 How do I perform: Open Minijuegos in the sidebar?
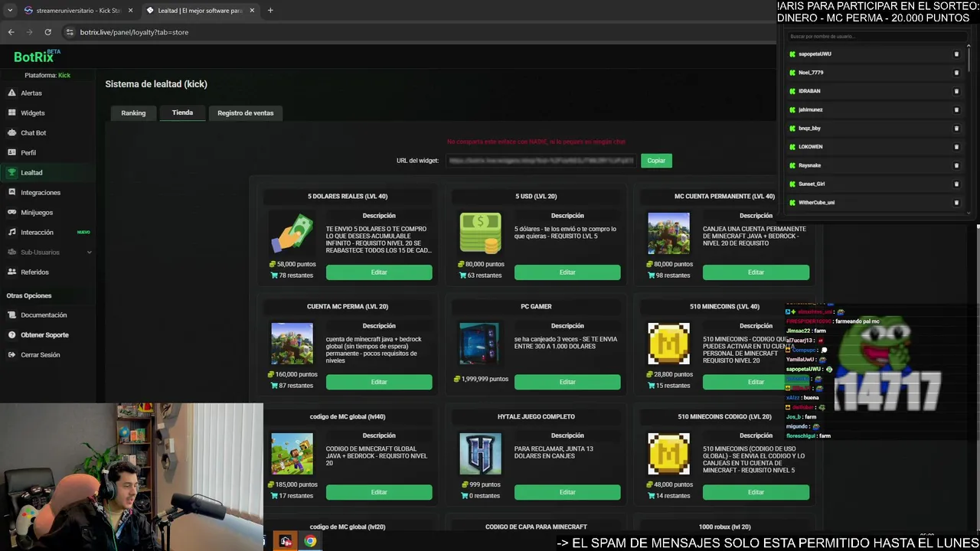[x=37, y=212]
